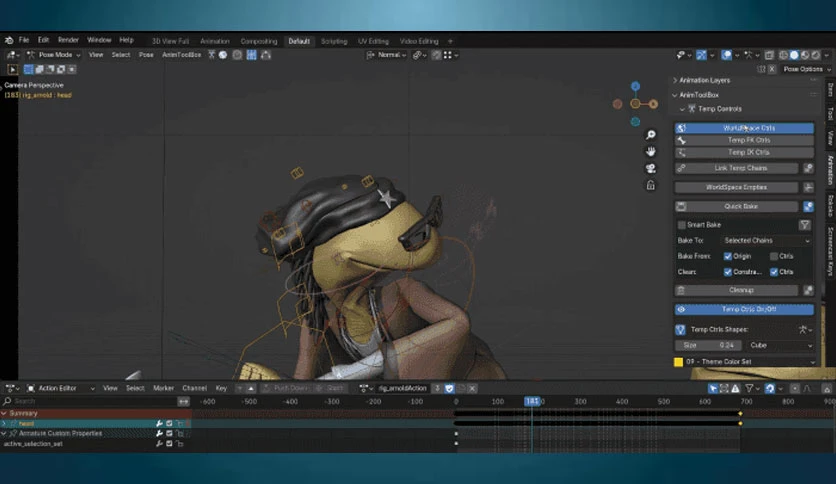Open the File menu
The height and width of the screenshot is (484, 836).
pos(24,40)
